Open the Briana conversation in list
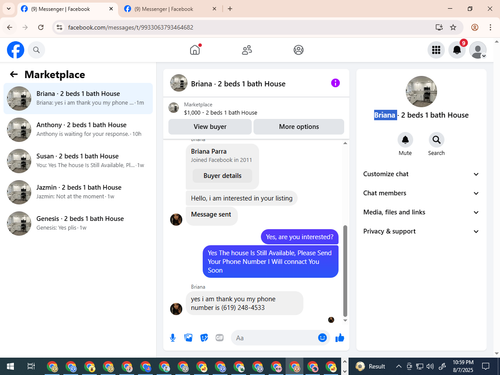This screenshot has height=375, width=500. 78,98
